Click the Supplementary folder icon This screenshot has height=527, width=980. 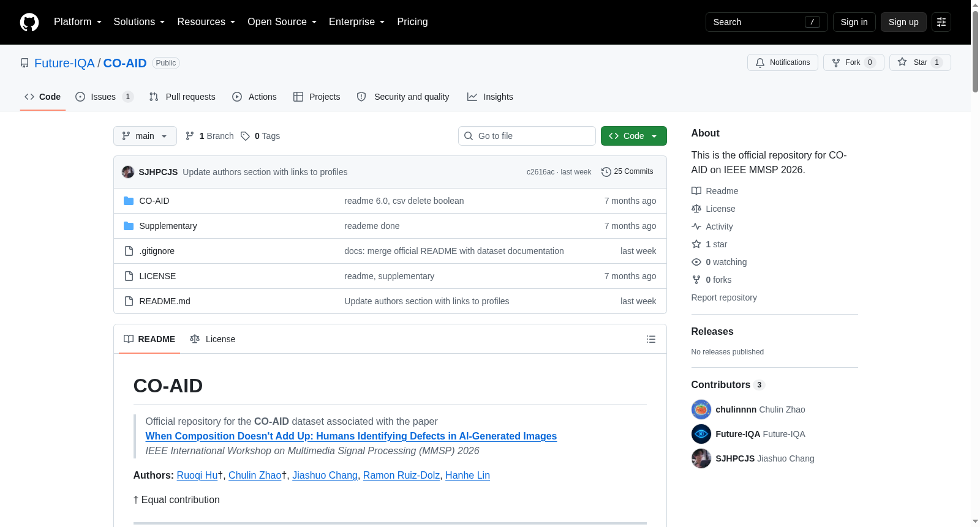[129, 226]
